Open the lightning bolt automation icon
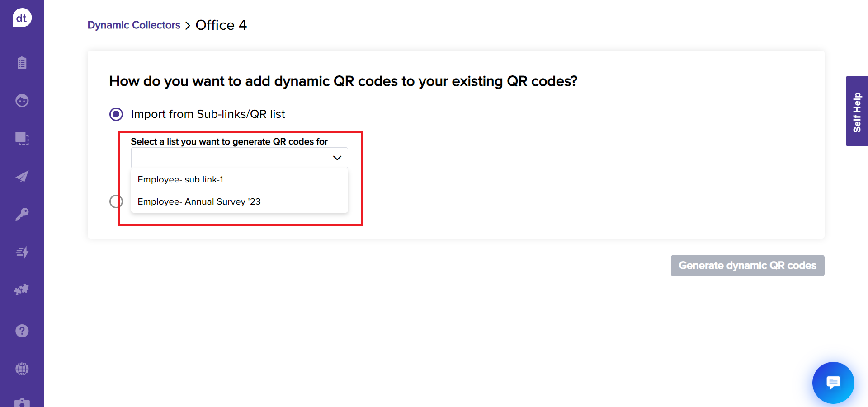Viewport: 868px width, 407px height. [22, 252]
